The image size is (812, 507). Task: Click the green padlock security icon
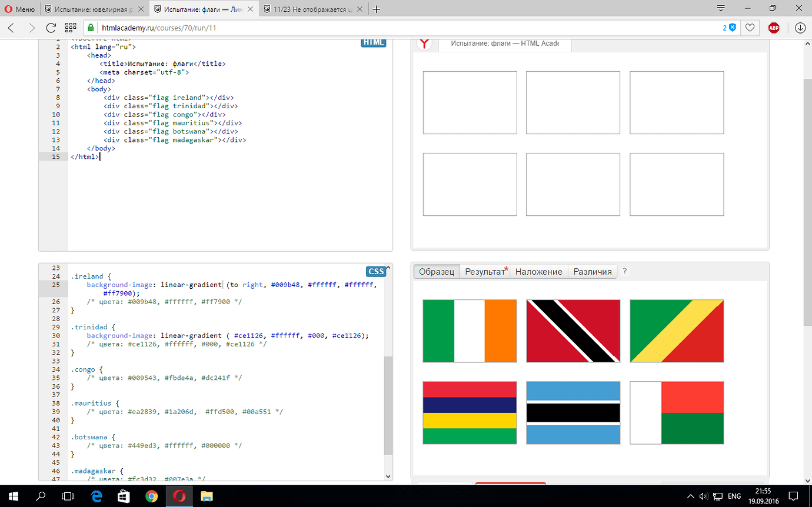[91, 28]
